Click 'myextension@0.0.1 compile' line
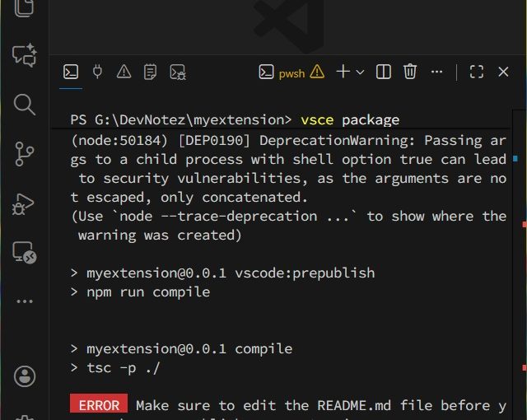The width and height of the screenshot is (527, 420). pyautogui.click(x=189, y=349)
